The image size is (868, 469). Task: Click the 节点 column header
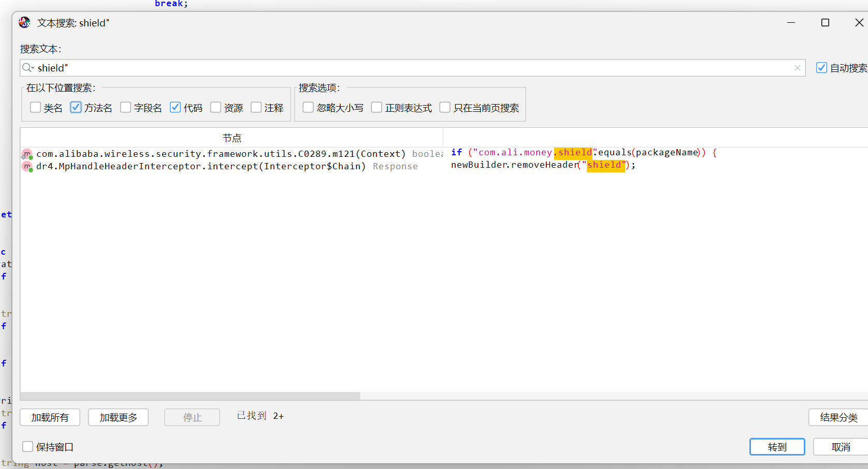pyautogui.click(x=232, y=138)
